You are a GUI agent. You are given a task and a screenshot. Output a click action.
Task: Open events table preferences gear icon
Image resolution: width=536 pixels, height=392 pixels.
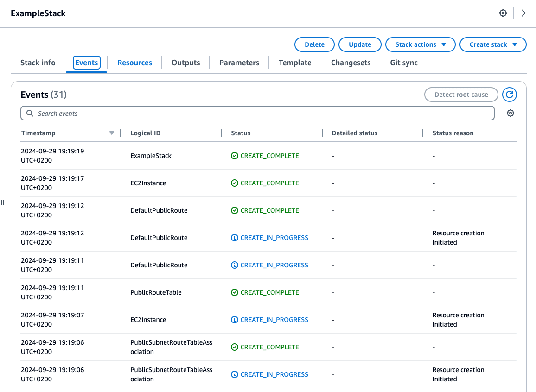(510, 113)
